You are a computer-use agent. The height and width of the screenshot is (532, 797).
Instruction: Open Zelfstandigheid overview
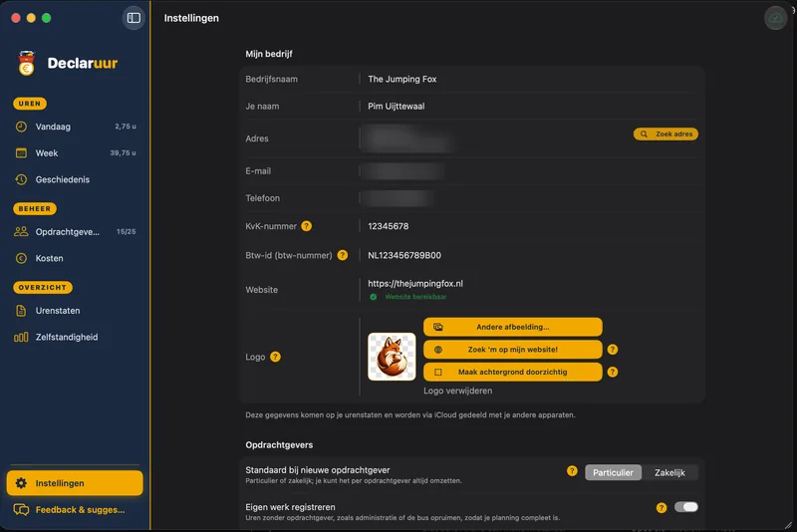(75, 337)
